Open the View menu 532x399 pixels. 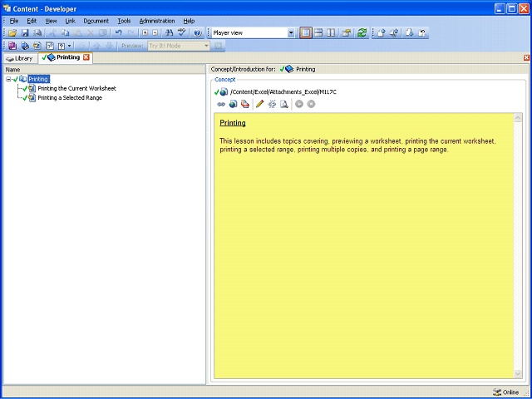click(51, 21)
